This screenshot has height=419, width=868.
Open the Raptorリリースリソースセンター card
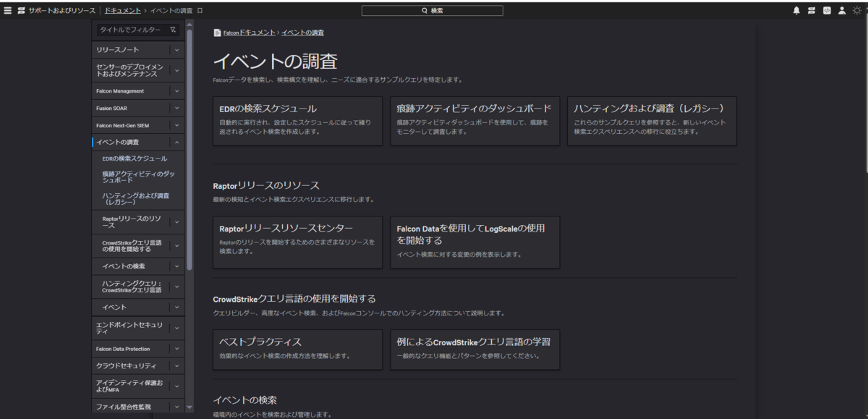(x=297, y=242)
